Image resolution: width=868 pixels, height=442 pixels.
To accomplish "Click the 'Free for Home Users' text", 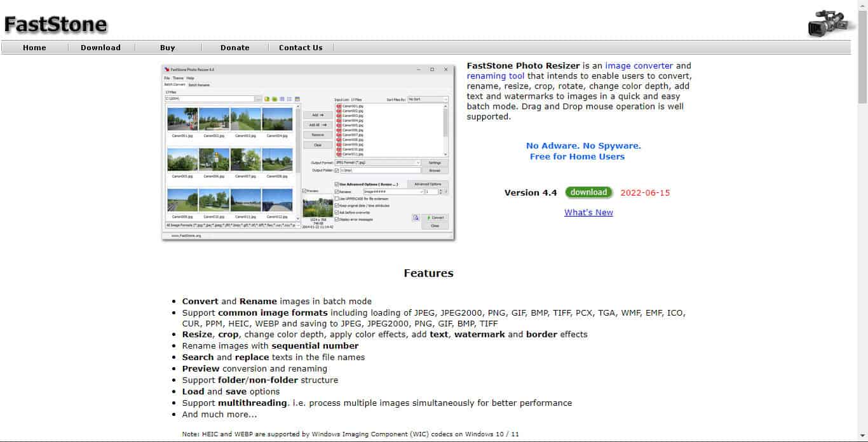I will [577, 156].
